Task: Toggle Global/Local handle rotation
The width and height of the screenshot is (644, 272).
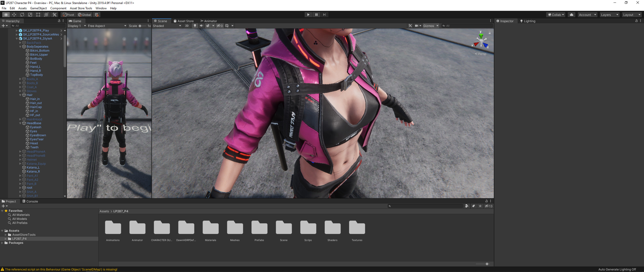Action: [85, 15]
